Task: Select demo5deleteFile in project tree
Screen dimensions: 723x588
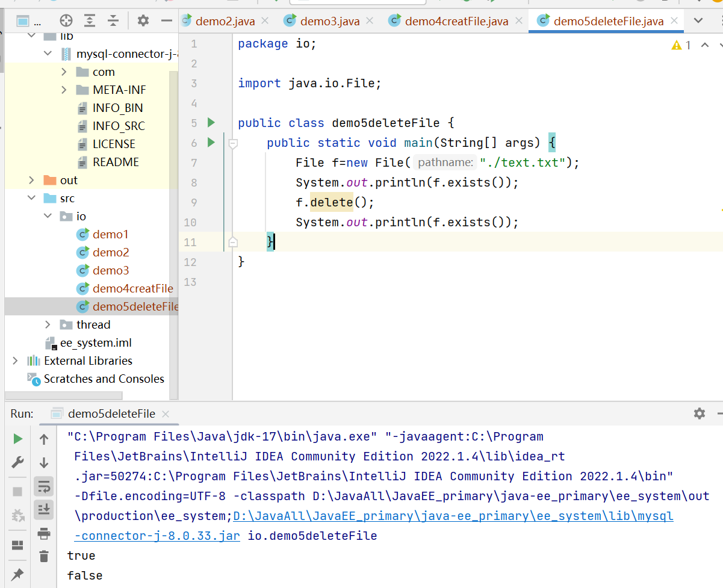Action: (135, 306)
